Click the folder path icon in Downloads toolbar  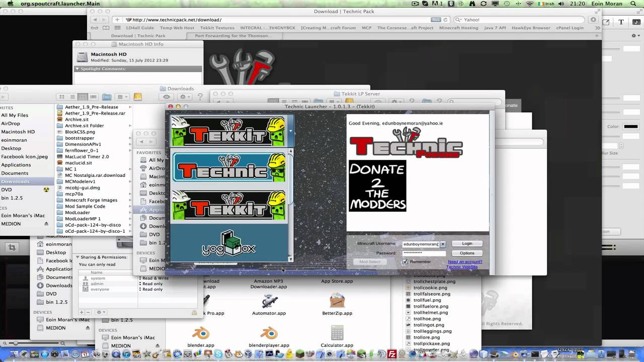[107, 97]
